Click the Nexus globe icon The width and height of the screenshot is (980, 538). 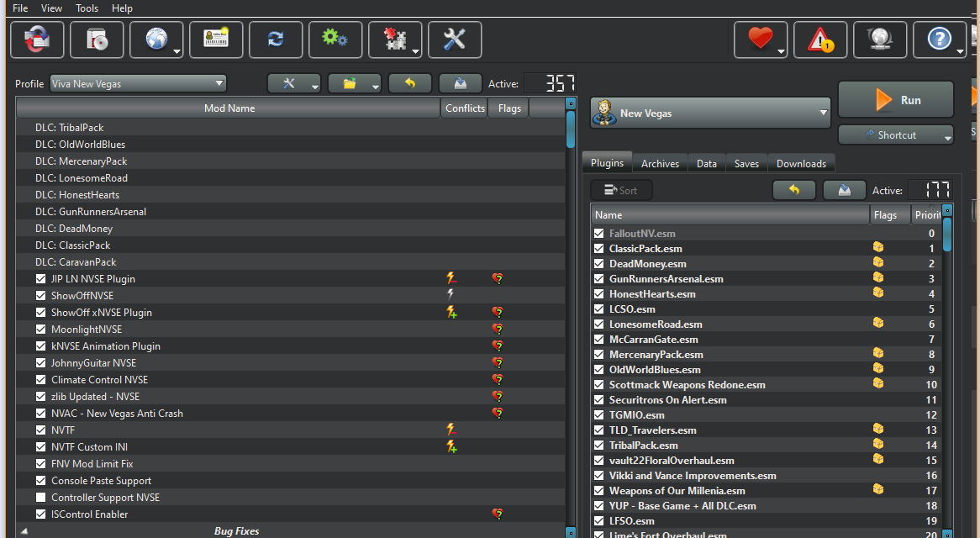tap(155, 40)
